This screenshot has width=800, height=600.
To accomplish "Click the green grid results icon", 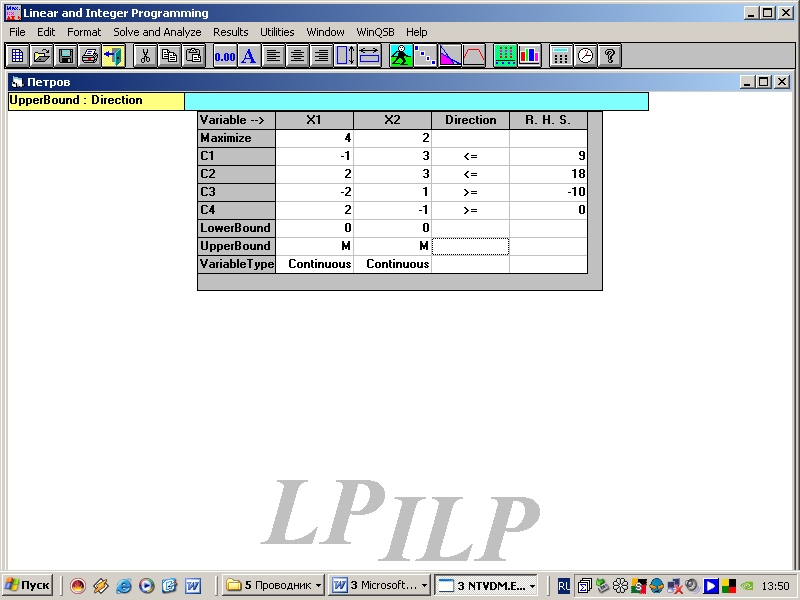I will click(505, 56).
